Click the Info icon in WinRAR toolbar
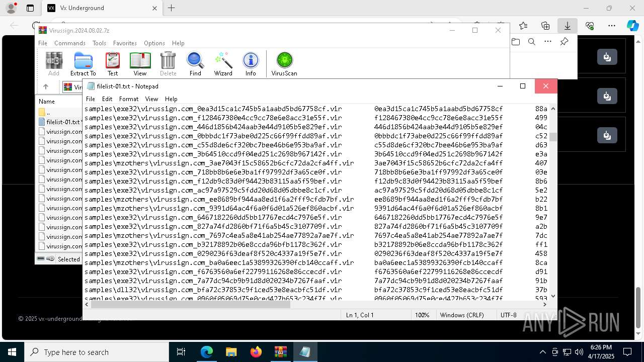Image resolution: width=644 pixels, height=362 pixels. click(251, 64)
